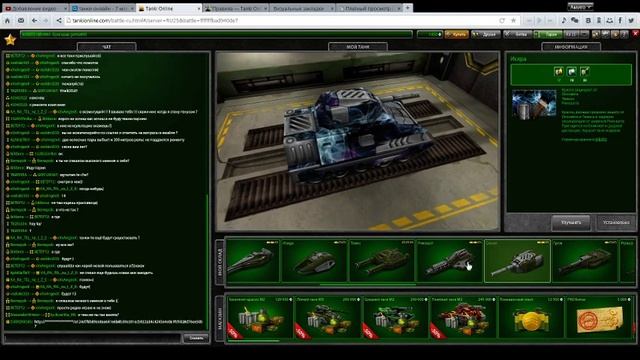The width and height of the screenshot is (640, 360).
Task: Select the ЧАТ panel header tab
Action: tap(107, 47)
